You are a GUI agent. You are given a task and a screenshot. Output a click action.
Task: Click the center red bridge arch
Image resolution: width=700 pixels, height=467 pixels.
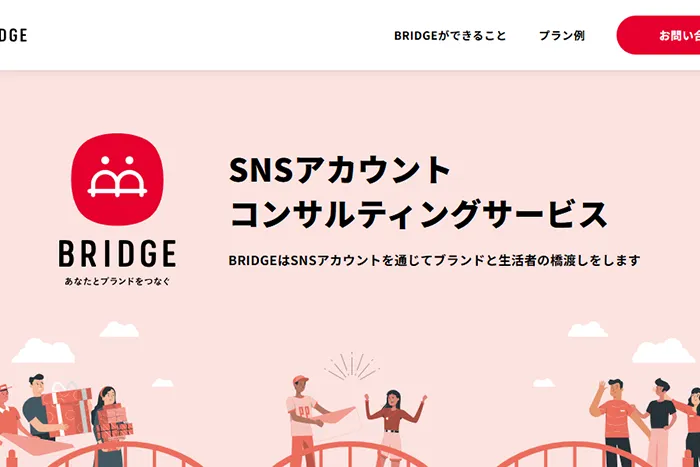(x=350, y=454)
